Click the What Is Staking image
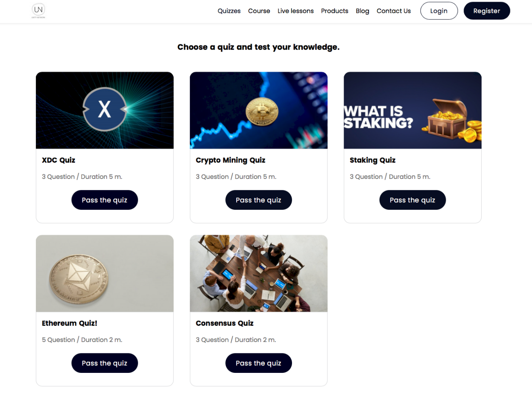 [x=412, y=110]
